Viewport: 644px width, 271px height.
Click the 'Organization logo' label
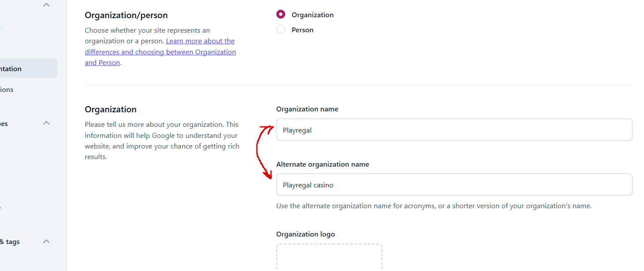coord(305,234)
